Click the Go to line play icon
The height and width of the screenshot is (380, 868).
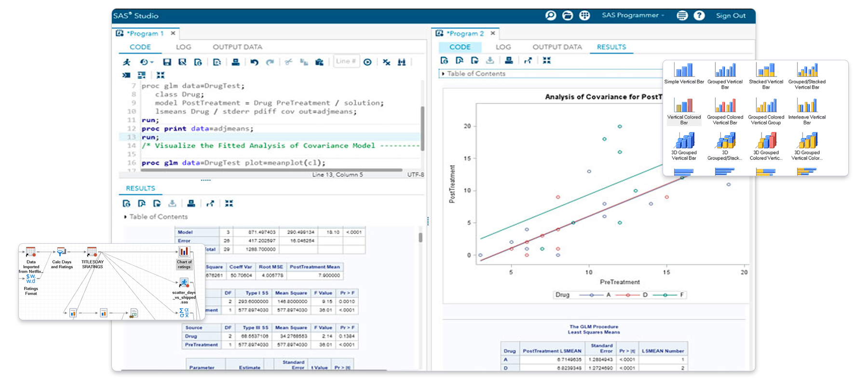pyautogui.click(x=367, y=62)
